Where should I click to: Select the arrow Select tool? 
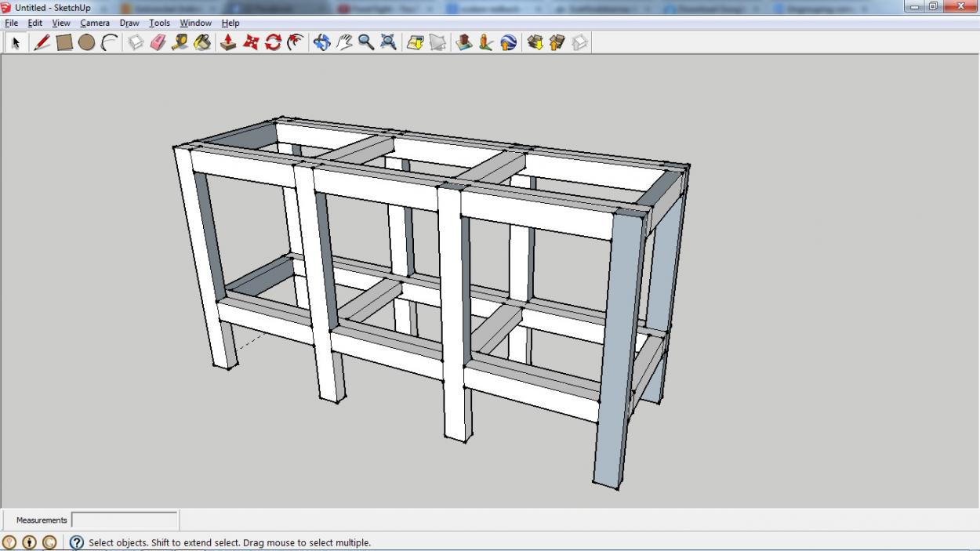pyautogui.click(x=15, y=42)
